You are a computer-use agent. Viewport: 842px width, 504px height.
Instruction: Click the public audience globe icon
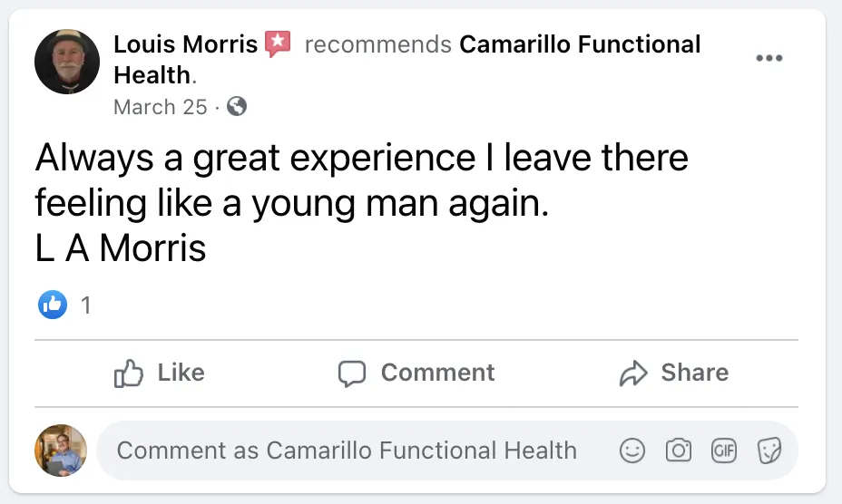pos(236,107)
